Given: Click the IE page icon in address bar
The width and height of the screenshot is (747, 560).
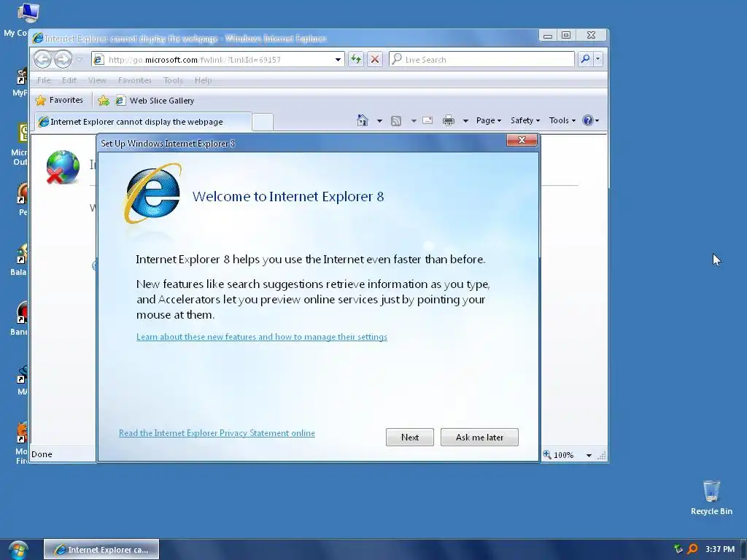Looking at the screenshot, I should [x=98, y=60].
